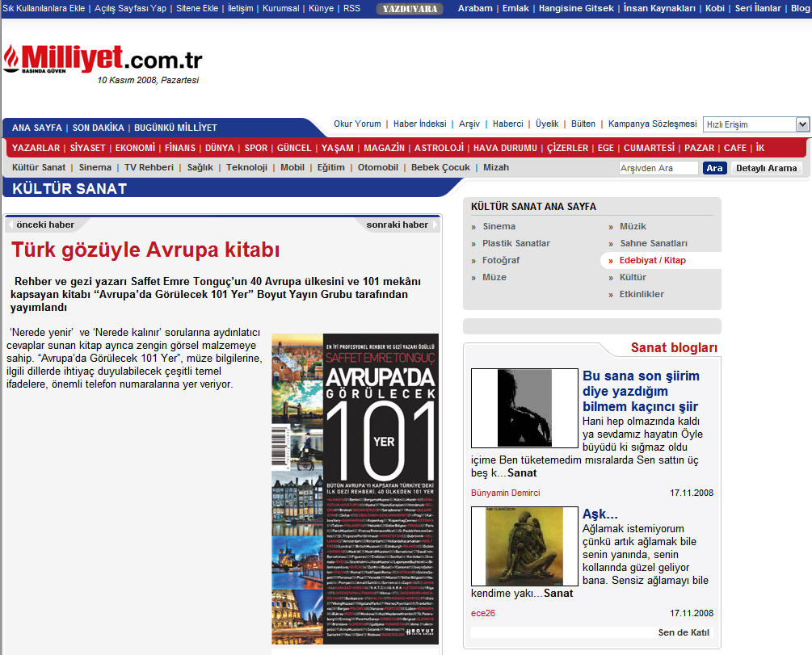The image size is (812, 655).
Task: Click the Sen de Katıl link
Action: click(684, 632)
